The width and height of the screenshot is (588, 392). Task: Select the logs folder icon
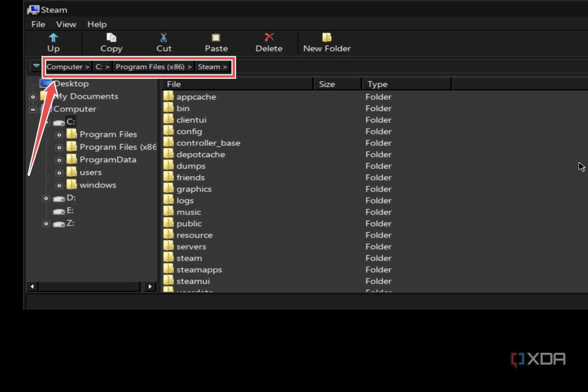point(168,200)
